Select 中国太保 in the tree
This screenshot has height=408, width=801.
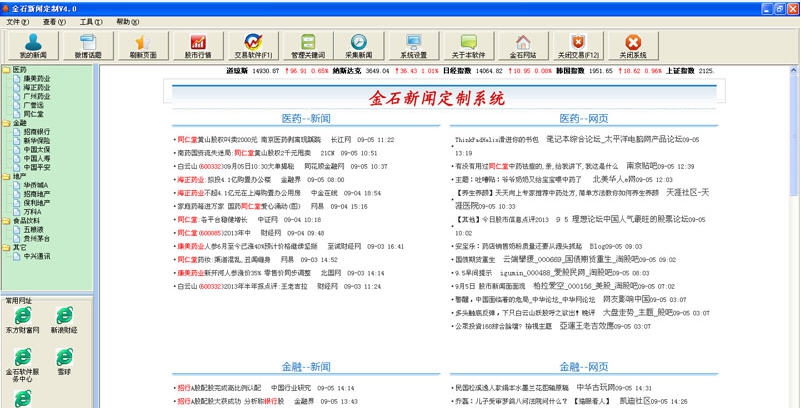(37, 150)
